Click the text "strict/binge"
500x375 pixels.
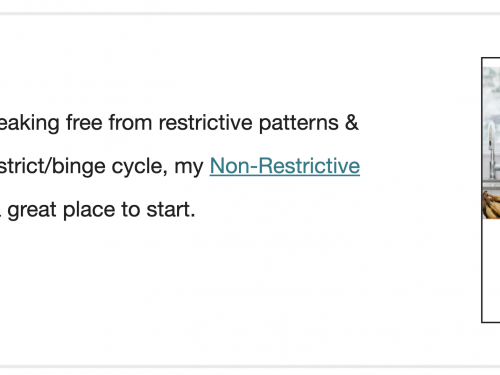click(52, 166)
